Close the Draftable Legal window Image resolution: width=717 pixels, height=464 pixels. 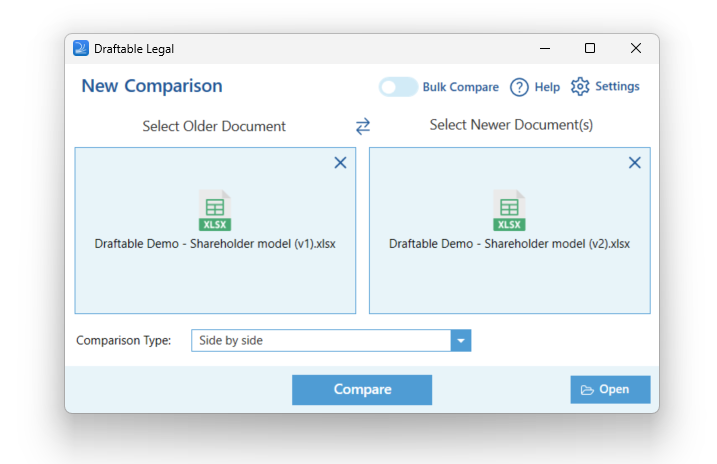coord(636,48)
